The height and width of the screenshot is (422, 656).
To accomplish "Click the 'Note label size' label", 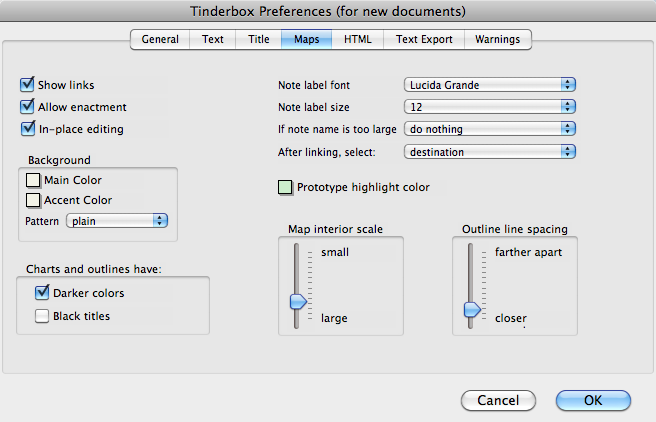I will click(x=314, y=107).
